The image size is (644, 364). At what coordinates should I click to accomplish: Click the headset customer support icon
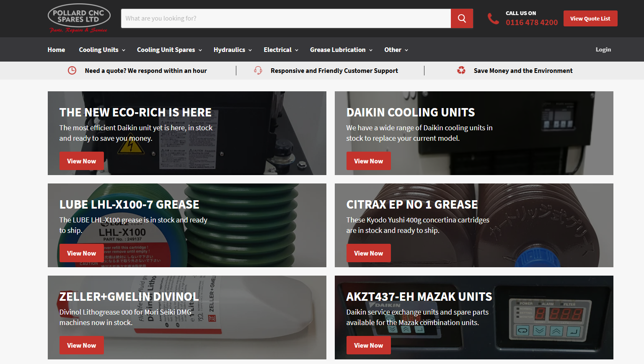coord(258,70)
